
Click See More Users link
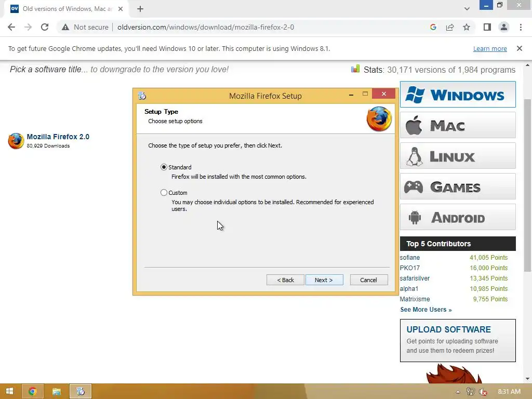coord(426,310)
